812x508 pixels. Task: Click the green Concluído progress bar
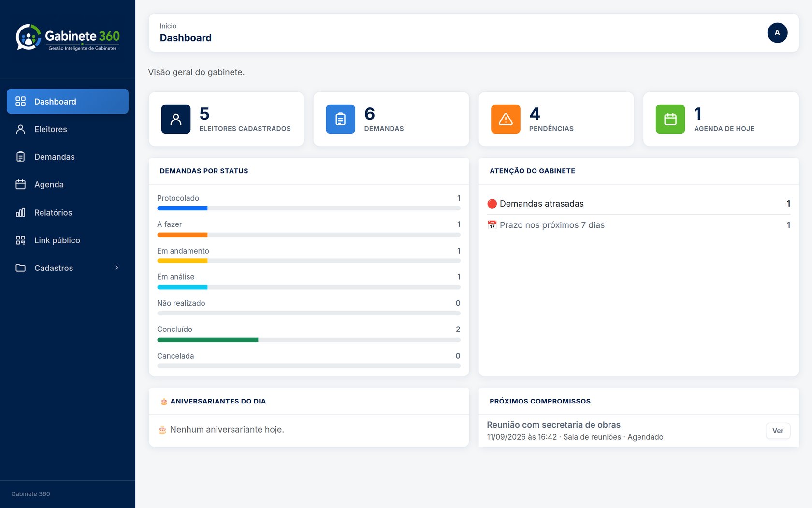click(x=208, y=340)
